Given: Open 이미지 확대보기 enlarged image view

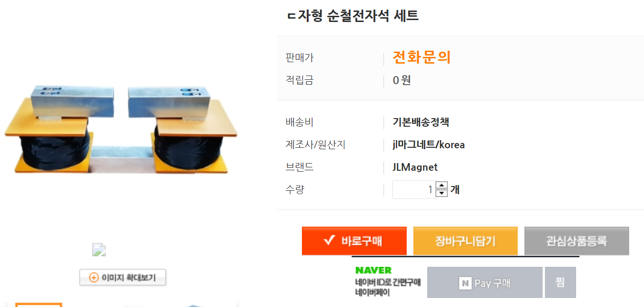Looking at the screenshot, I should coord(122,277).
